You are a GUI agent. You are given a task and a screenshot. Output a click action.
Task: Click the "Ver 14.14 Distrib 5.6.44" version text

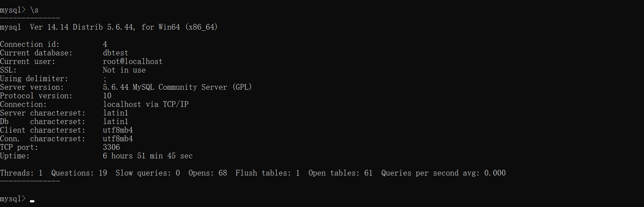tap(82, 27)
